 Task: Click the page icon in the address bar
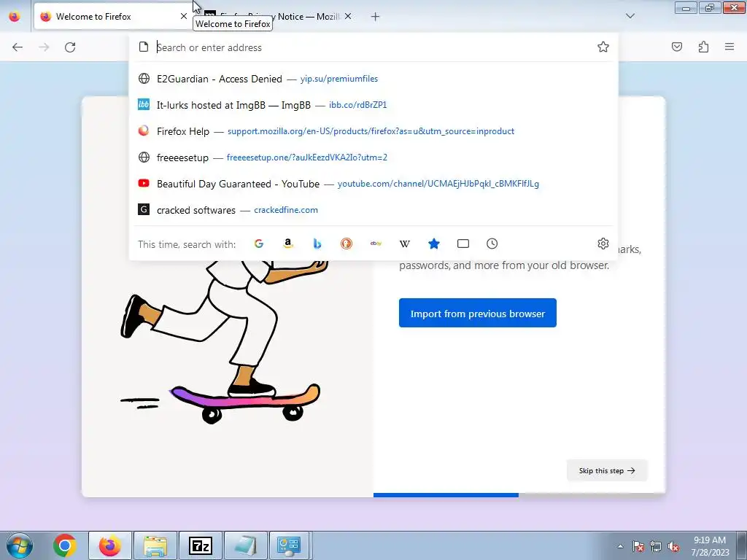tap(144, 47)
